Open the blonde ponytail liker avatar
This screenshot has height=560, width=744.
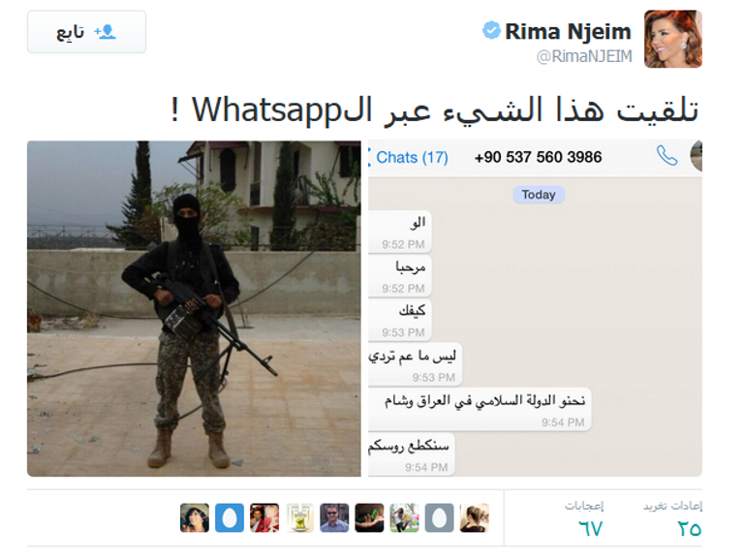click(474, 517)
